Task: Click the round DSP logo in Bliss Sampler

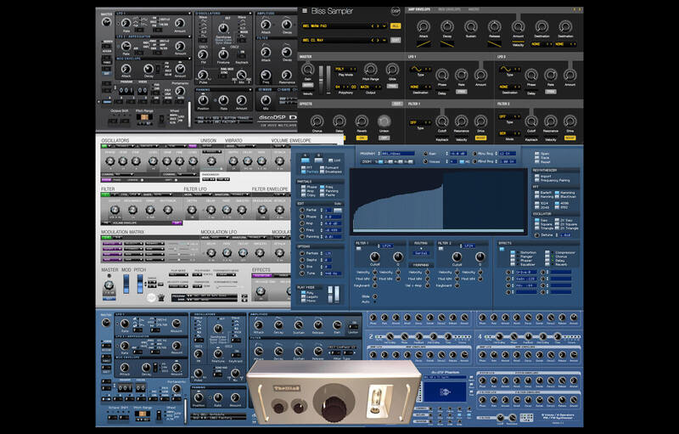Action: [x=395, y=11]
